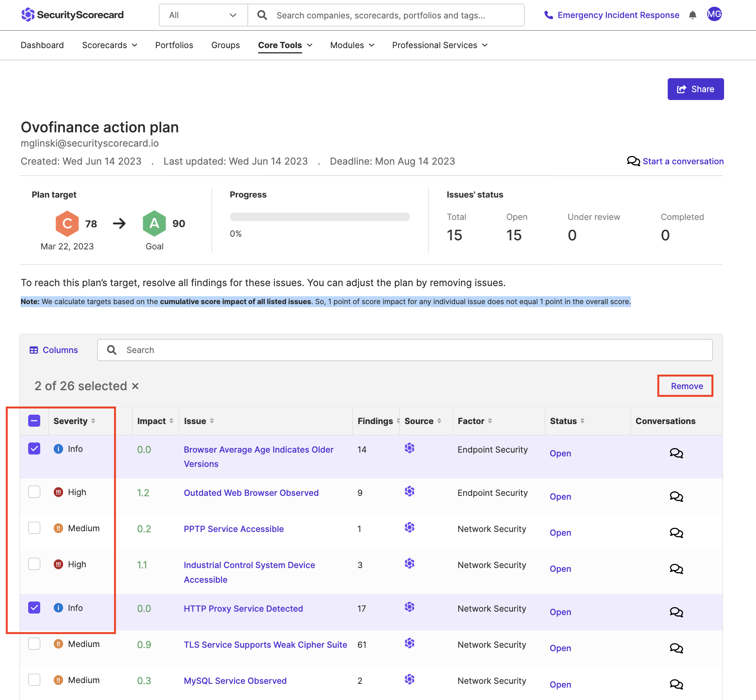Open HTTP Proxy Service Detected issue link
Screen dimensions: 756x700
pos(243,609)
